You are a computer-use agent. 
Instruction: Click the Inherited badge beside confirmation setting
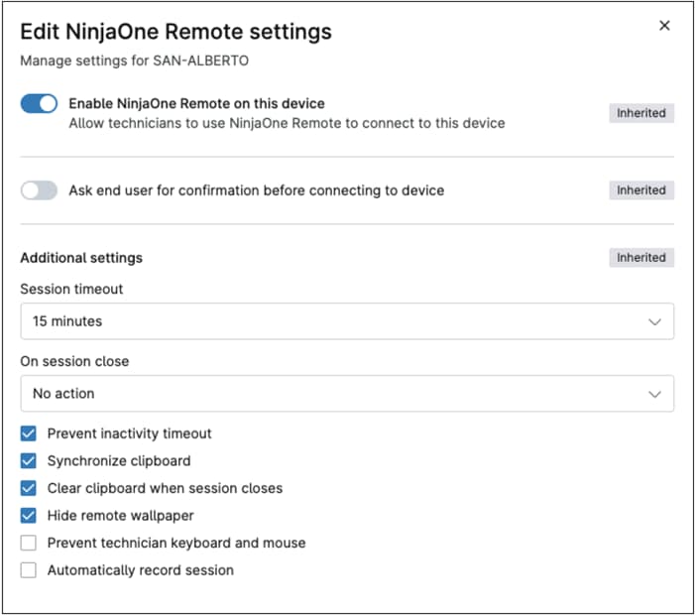pos(641,190)
